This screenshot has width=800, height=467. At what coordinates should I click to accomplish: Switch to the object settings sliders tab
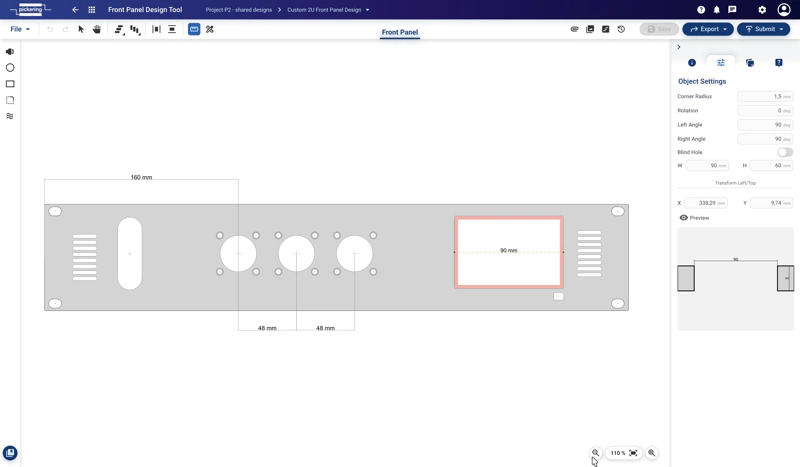point(721,63)
